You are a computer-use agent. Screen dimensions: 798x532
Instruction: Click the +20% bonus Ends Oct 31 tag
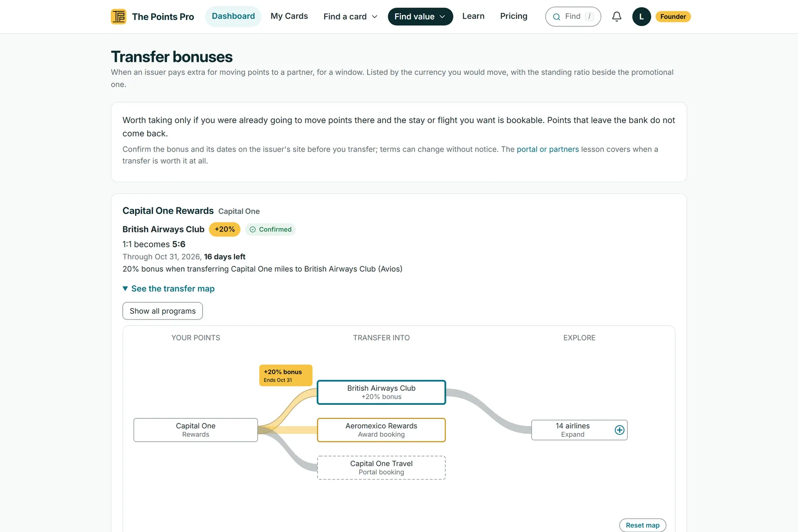click(x=286, y=375)
